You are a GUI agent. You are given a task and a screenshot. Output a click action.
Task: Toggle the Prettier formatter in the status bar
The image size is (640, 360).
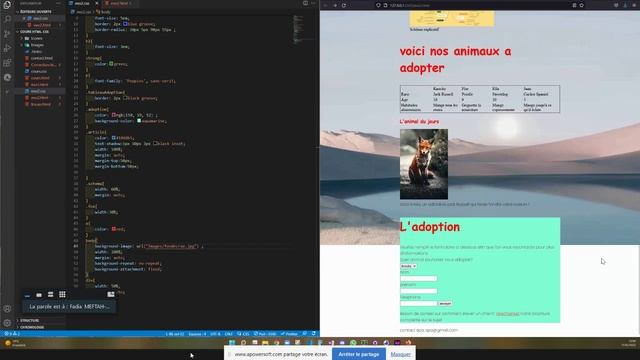coord(289,334)
